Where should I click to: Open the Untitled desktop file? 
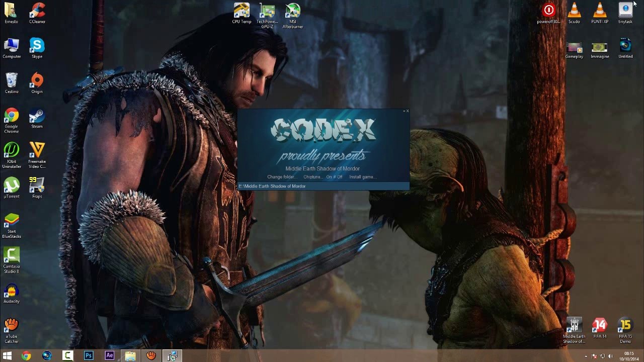click(625, 48)
